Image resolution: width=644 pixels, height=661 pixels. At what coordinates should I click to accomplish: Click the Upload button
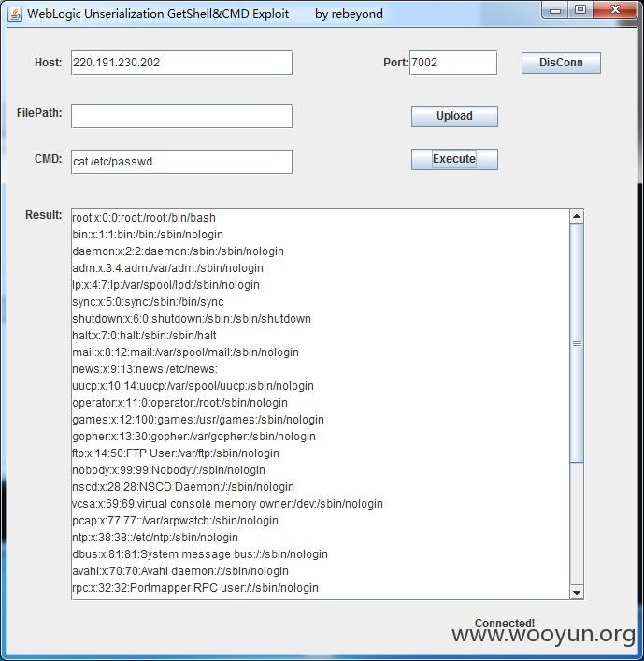[x=454, y=116]
